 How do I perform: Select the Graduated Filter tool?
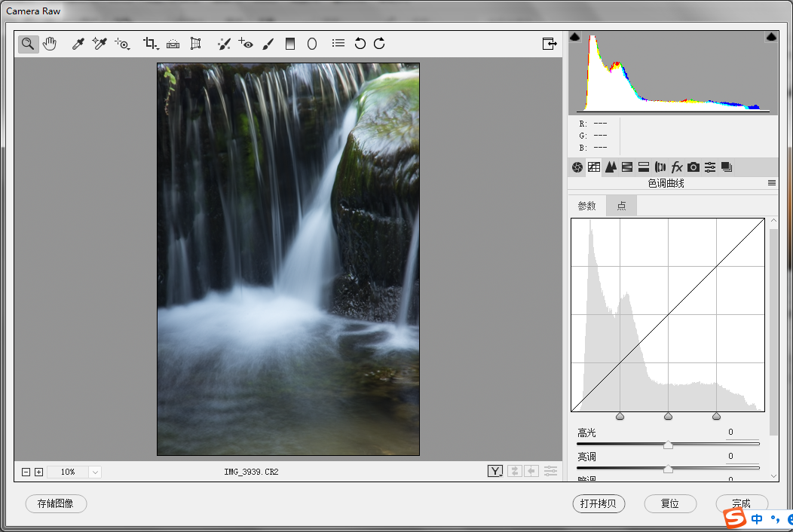click(x=289, y=44)
